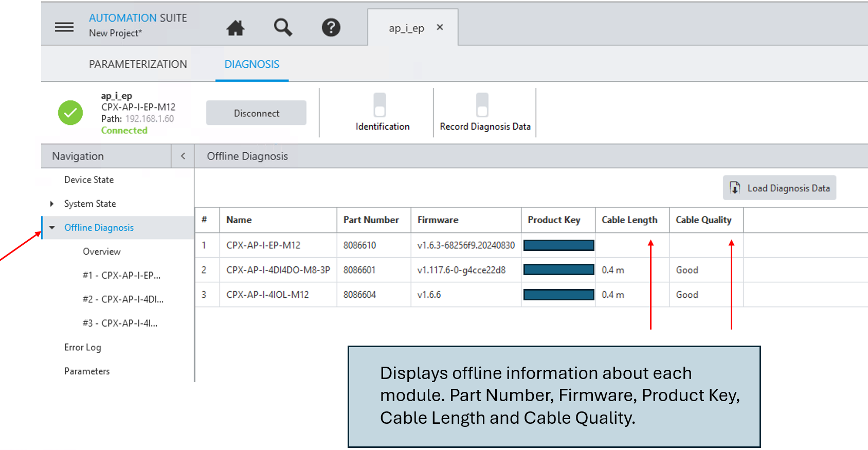Image resolution: width=868 pixels, height=450 pixels.
Task: Click the product key bar in row 2
Action: coord(558,270)
